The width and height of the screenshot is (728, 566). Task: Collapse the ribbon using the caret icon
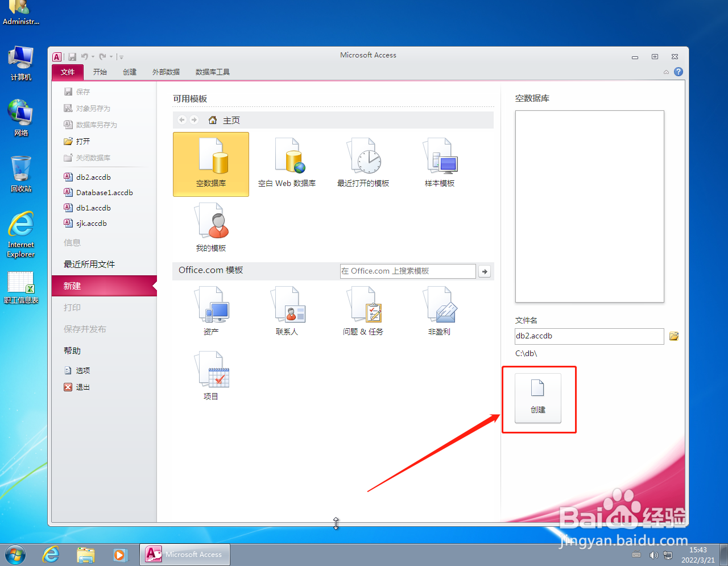point(666,72)
